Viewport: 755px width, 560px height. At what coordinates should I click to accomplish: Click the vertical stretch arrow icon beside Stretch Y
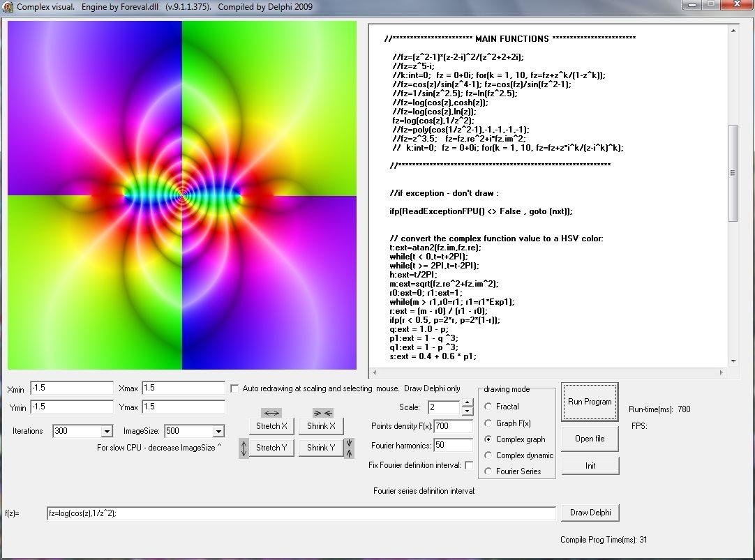click(244, 448)
